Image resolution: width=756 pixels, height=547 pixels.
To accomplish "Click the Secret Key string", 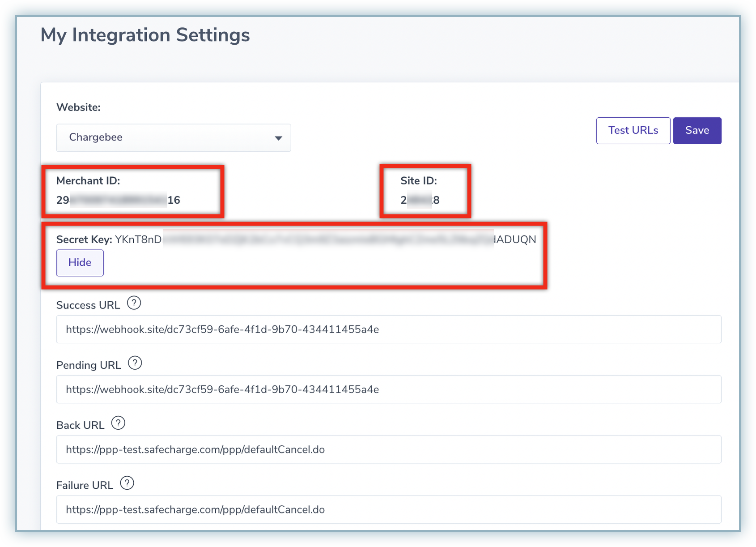I will 325,240.
